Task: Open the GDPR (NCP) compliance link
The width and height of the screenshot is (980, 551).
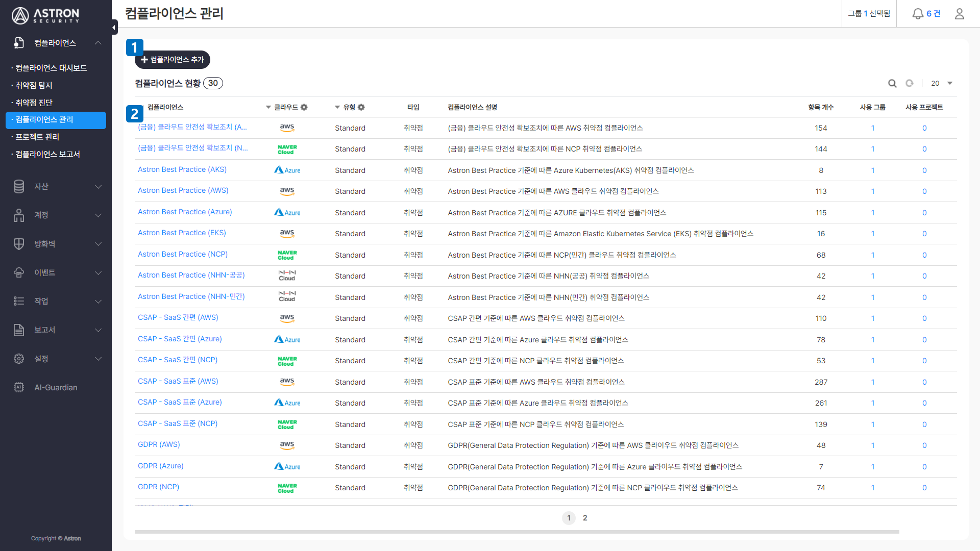Action: click(158, 487)
